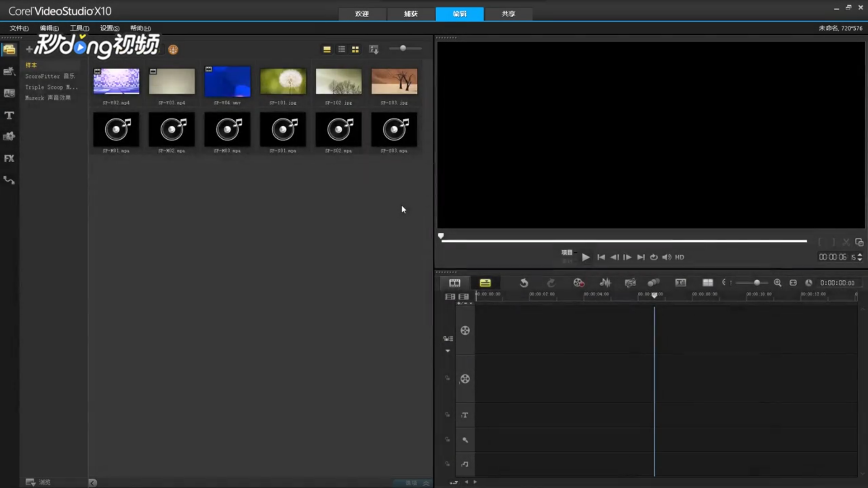The width and height of the screenshot is (868, 488).
Task: Click the library thumbnail size slider
Action: [x=403, y=48]
